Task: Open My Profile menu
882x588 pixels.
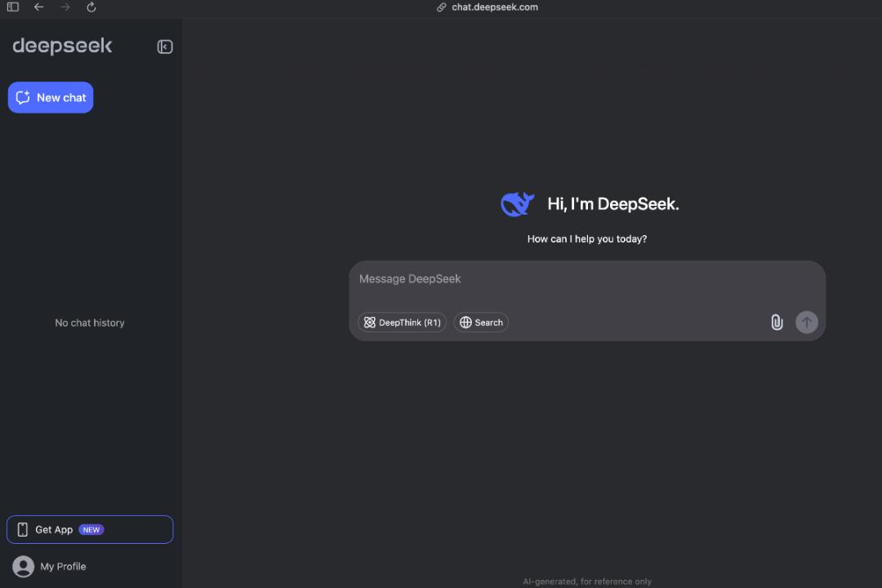Action: pos(50,567)
